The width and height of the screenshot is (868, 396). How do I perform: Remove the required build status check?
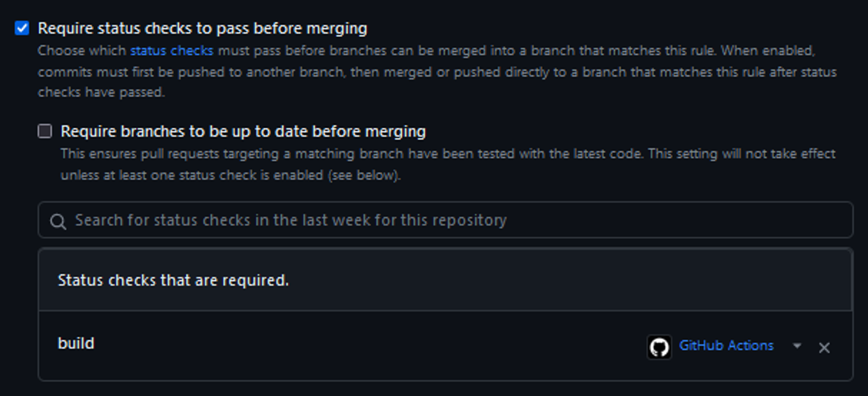[825, 346]
